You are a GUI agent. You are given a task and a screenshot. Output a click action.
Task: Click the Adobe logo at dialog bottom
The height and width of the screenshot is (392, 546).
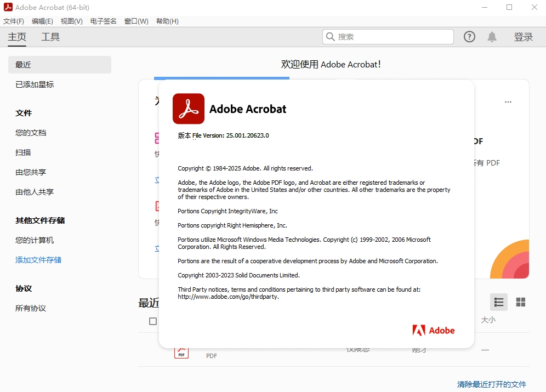pos(434,330)
